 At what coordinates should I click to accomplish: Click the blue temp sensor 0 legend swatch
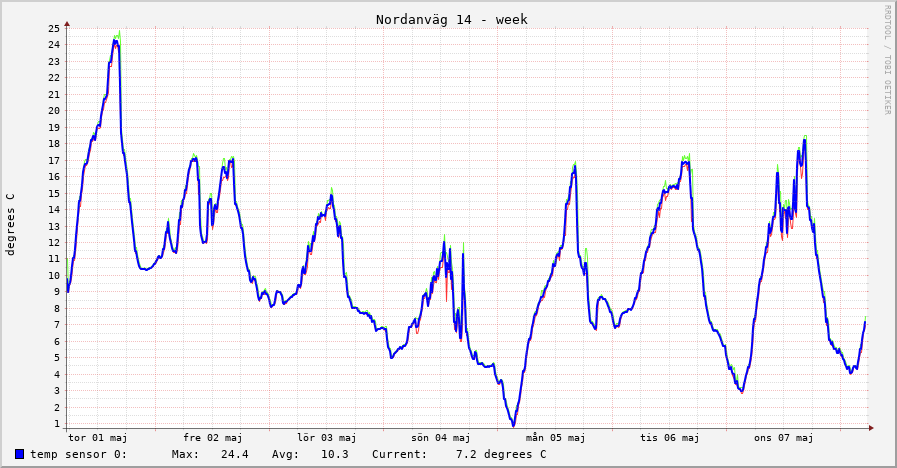[x=19, y=454]
